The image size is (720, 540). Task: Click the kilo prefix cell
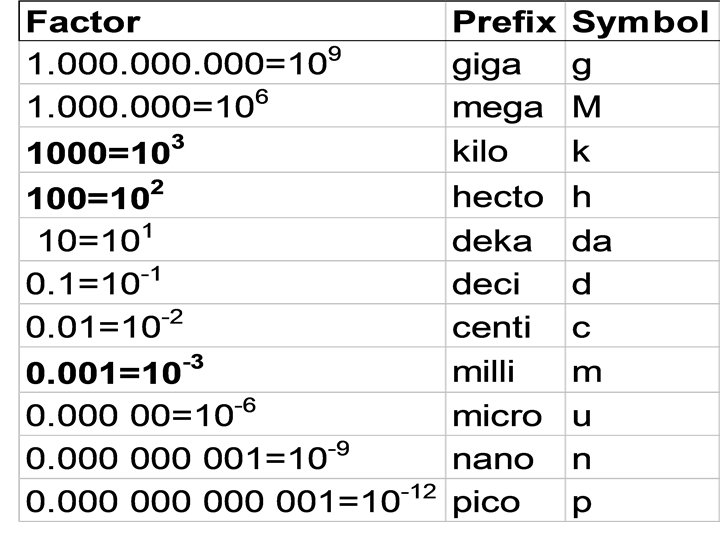pyautogui.click(x=479, y=152)
